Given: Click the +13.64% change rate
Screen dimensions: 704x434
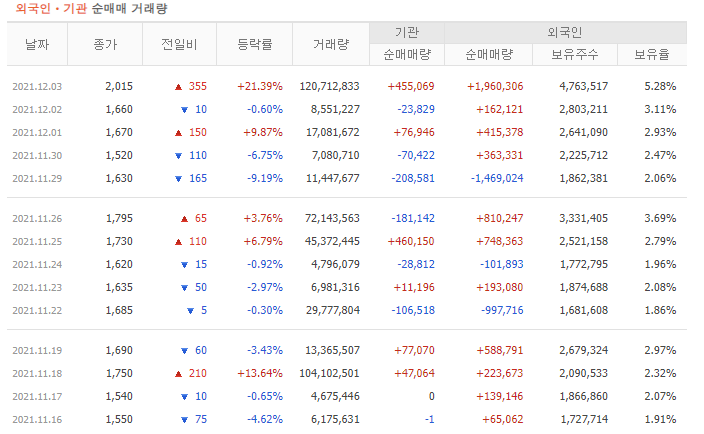Looking at the screenshot, I should [260, 373].
